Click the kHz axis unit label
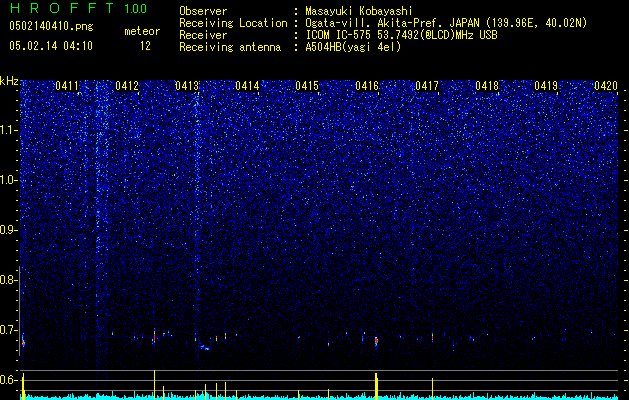This screenshot has width=629, height=400. (x=9, y=81)
